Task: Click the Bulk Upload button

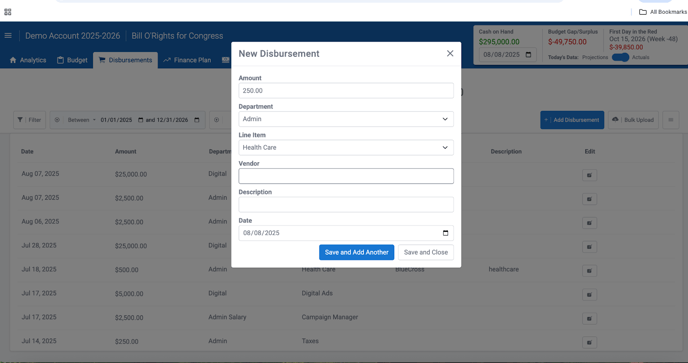Action: [633, 120]
